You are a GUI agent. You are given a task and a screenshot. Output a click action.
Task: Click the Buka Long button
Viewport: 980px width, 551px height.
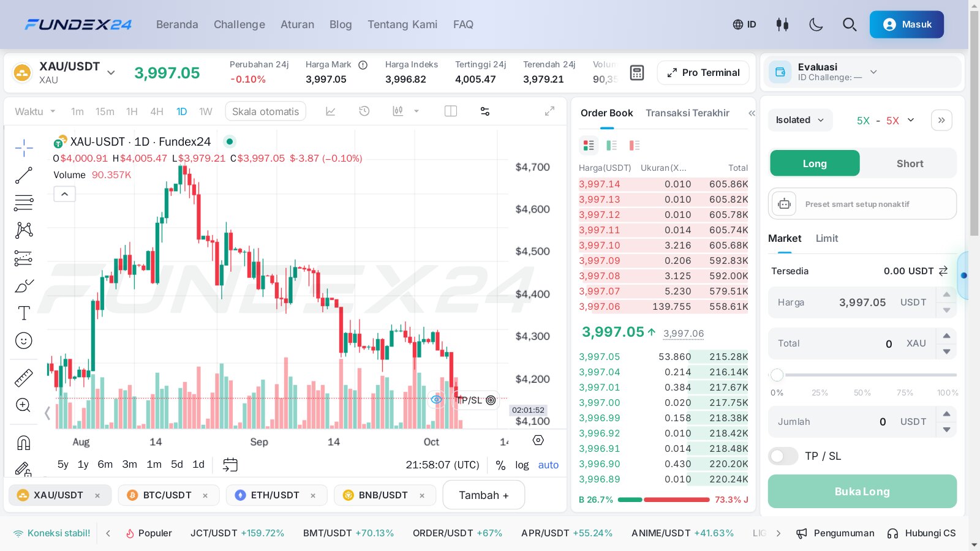tap(862, 492)
